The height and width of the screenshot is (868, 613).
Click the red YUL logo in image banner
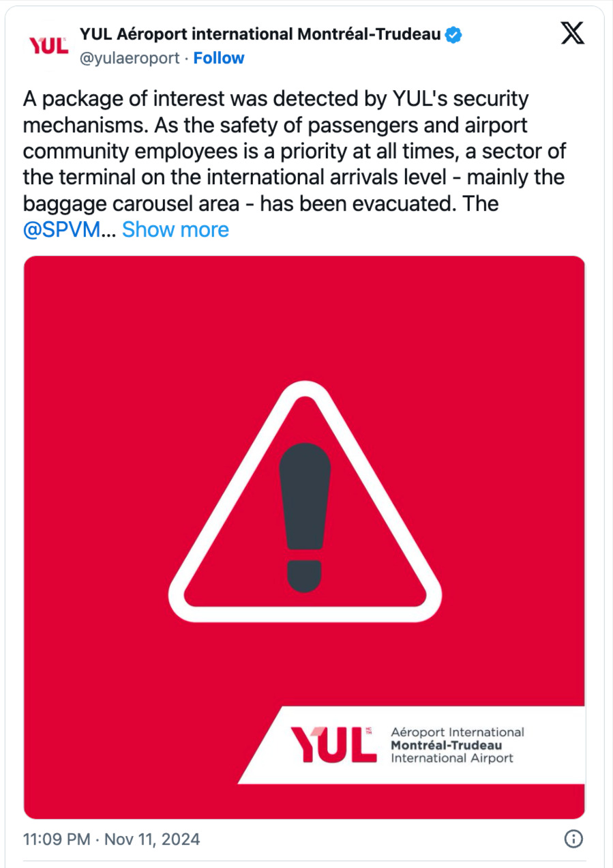[333, 744]
